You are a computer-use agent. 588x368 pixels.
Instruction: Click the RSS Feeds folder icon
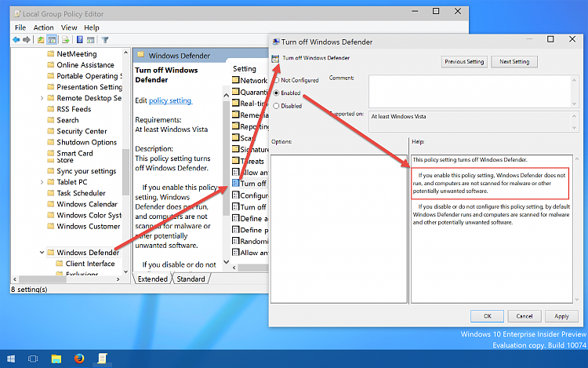pyautogui.click(x=51, y=109)
